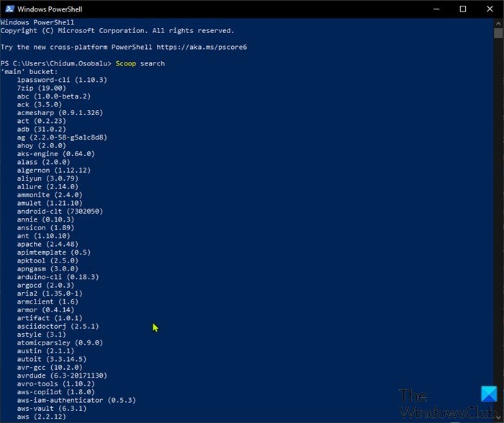Screen dimensions: 504x423
Task: Click the scrollbar up arrow
Action: pyautogui.click(x=498, y=24)
